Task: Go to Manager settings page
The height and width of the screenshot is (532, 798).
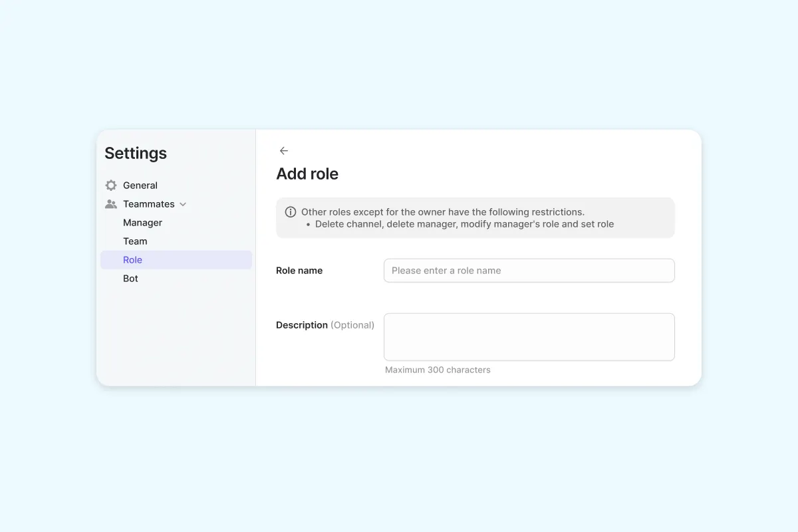Action: click(x=143, y=223)
